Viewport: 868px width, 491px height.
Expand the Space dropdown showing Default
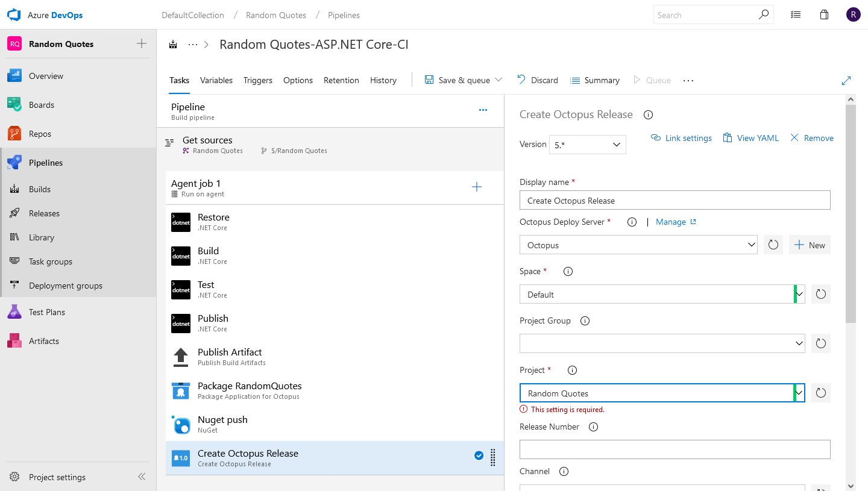(x=799, y=294)
